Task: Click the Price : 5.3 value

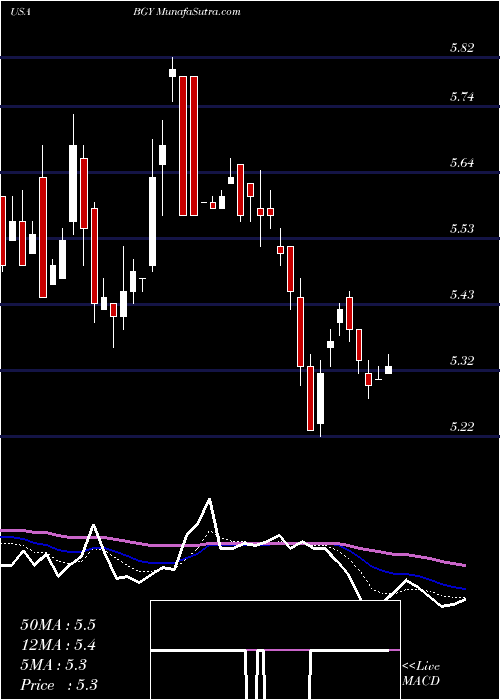Action: 59,685
